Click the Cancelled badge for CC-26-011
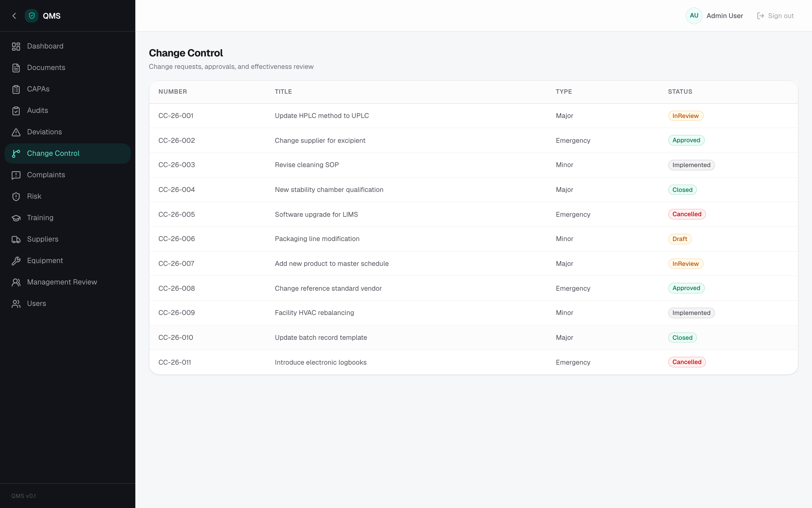The height and width of the screenshot is (508, 812). [687, 362]
